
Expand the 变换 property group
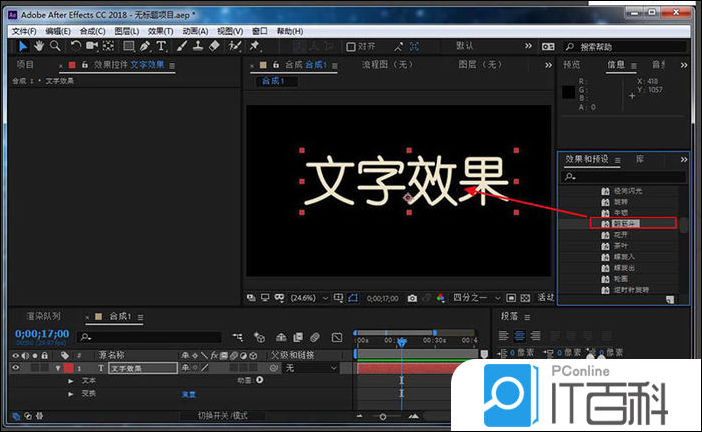click(71, 393)
